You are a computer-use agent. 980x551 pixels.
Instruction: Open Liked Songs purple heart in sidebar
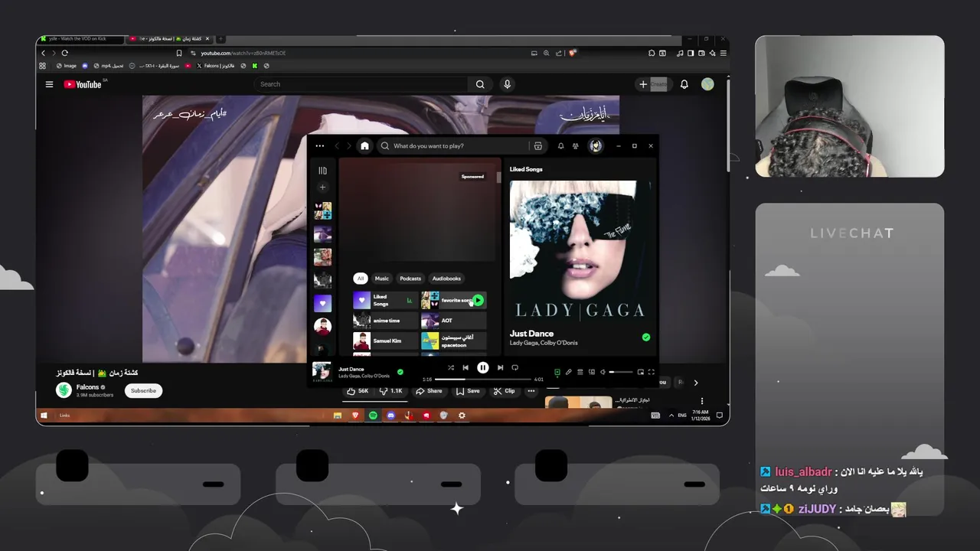(x=322, y=303)
